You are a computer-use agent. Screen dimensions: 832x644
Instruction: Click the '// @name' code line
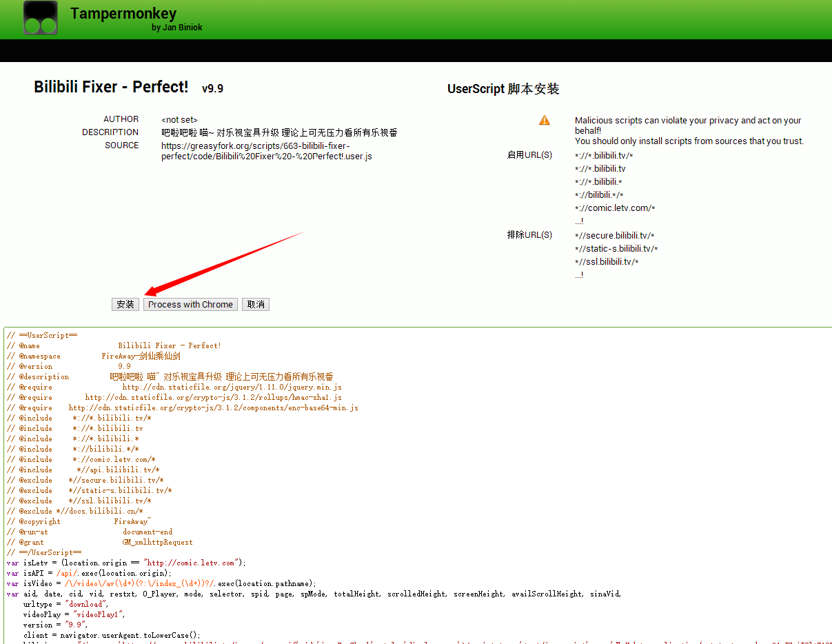click(114, 345)
